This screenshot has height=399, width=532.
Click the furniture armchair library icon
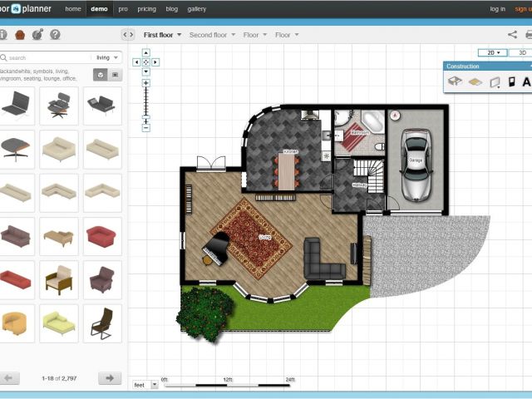pyautogui.click(x=20, y=35)
